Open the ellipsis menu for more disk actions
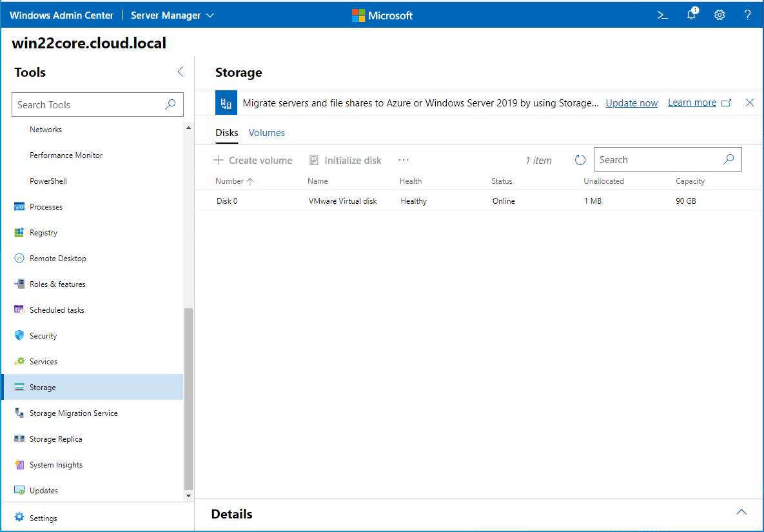The height and width of the screenshot is (532, 764). (404, 159)
